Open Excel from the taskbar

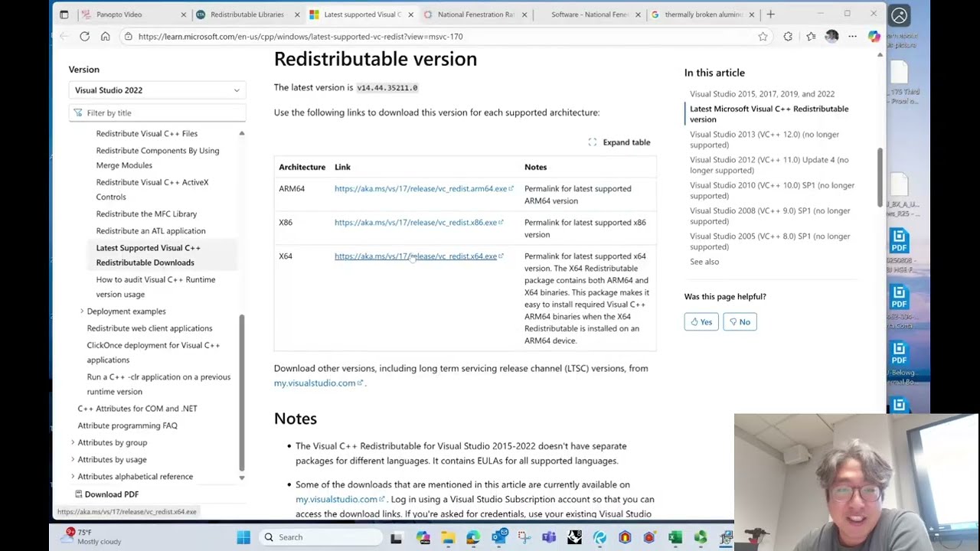coord(675,537)
